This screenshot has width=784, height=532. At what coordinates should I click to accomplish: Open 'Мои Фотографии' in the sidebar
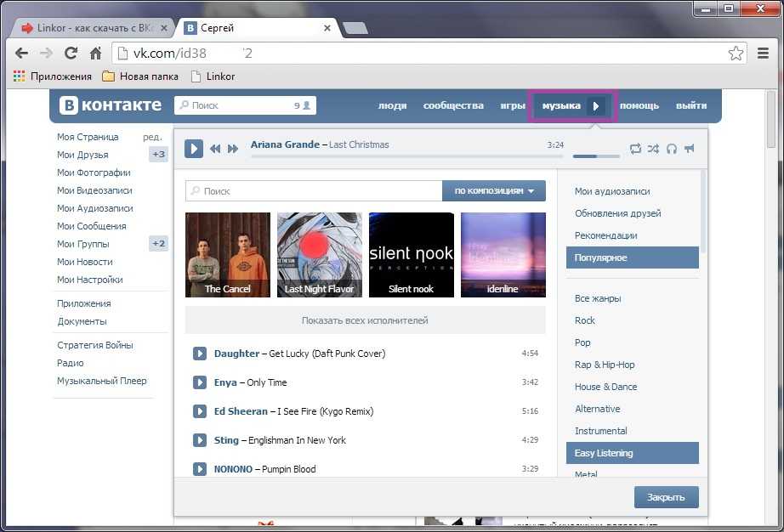(x=94, y=173)
